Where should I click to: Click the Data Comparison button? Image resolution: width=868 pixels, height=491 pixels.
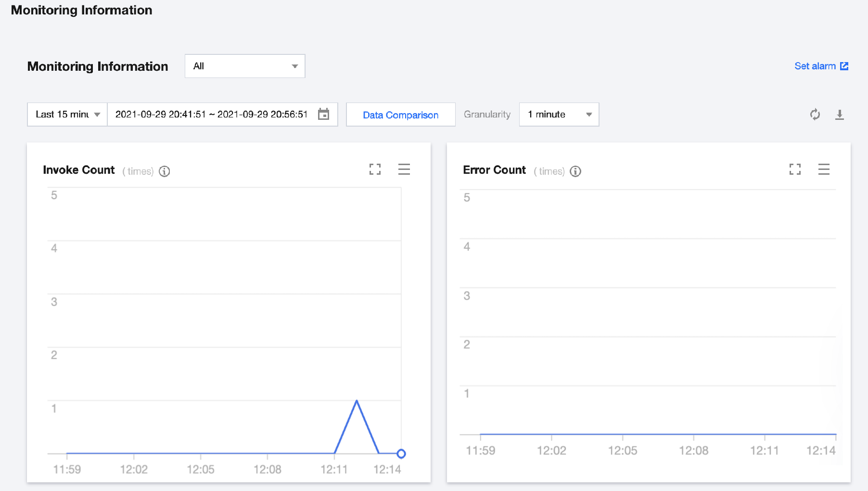[x=400, y=115]
